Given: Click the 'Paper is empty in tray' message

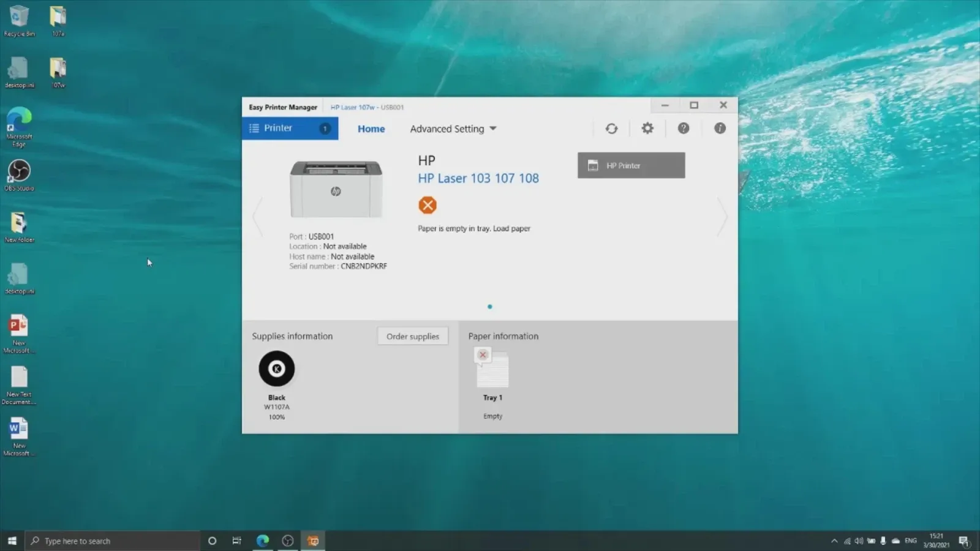Looking at the screenshot, I should click(x=474, y=228).
